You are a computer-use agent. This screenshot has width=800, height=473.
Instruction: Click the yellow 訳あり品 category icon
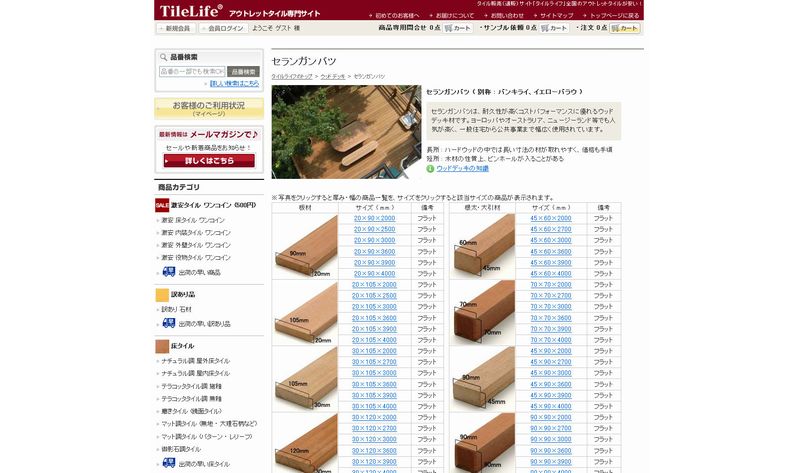162,295
